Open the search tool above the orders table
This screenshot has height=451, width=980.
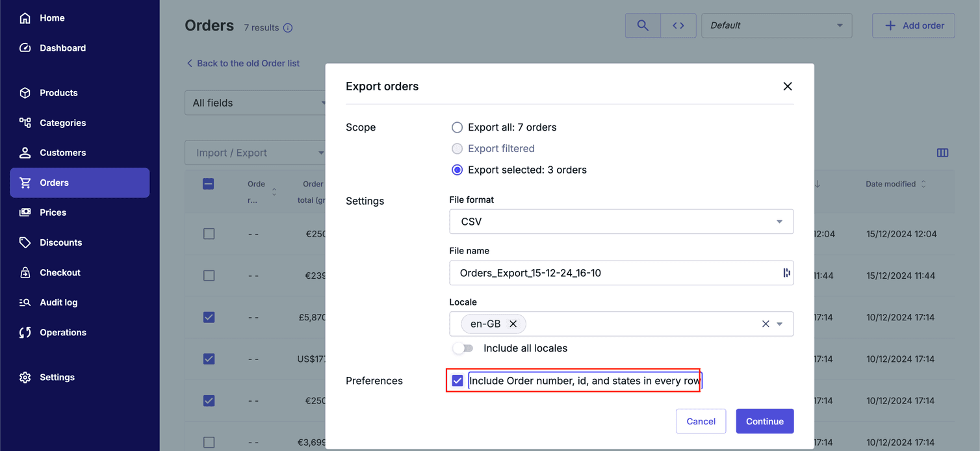click(x=642, y=25)
